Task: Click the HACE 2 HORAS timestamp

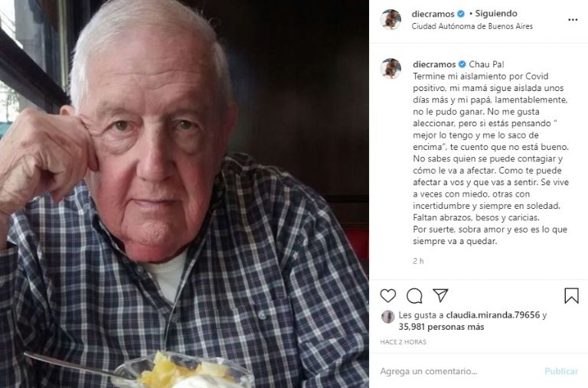Action: [403, 342]
